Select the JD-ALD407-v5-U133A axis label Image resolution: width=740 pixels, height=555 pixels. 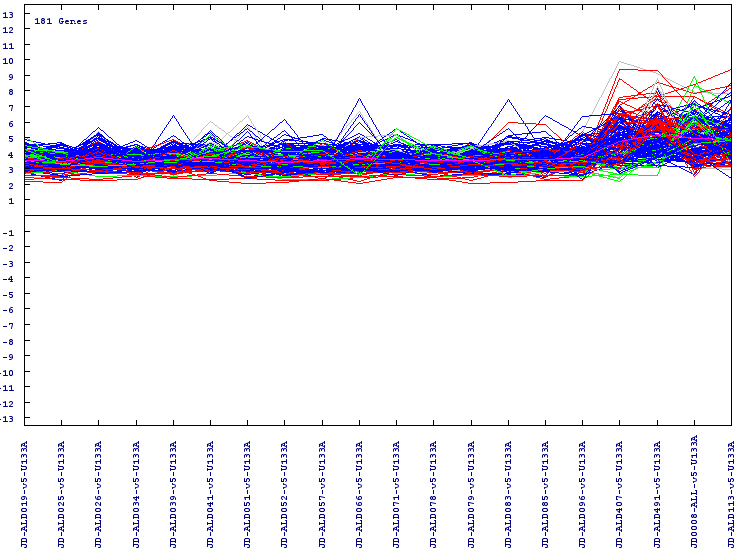pos(620,492)
